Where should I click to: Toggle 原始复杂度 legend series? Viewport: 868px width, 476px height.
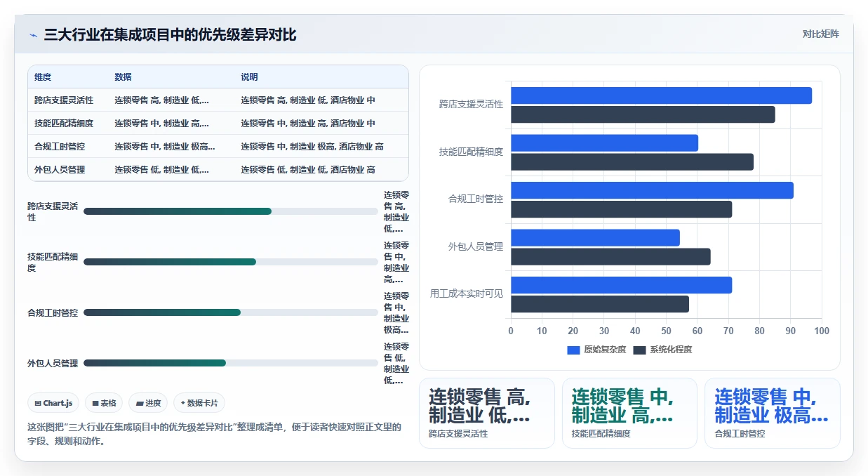pyautogui.click(x=596, y=350)
